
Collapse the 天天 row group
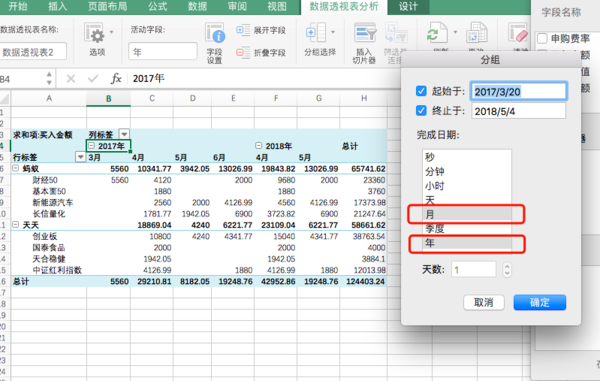(16, 225)
